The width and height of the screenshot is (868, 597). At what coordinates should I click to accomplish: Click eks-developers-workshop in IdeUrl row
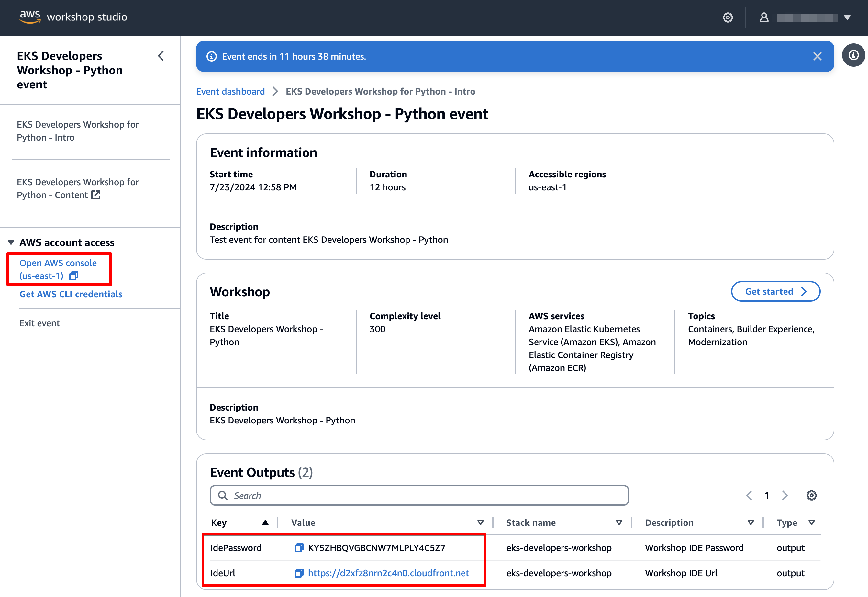click(x=559, y=573)
